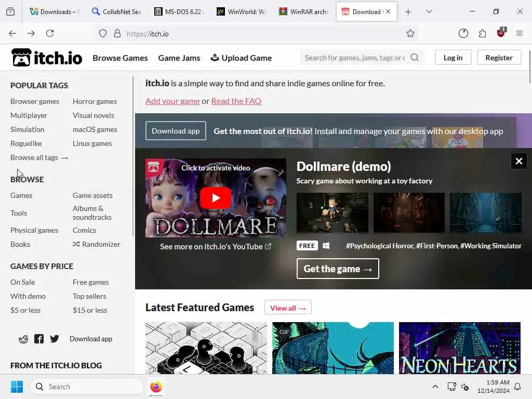Screen dimensions: 532x399
Task: Open the Randomizer link
Action: (x=97, y=244)
